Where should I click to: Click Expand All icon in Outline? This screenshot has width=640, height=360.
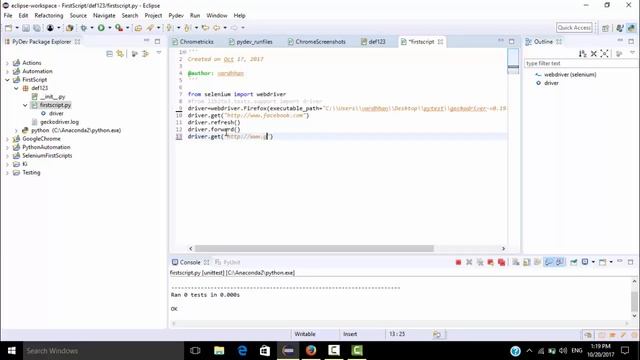[x=604, y=53]
